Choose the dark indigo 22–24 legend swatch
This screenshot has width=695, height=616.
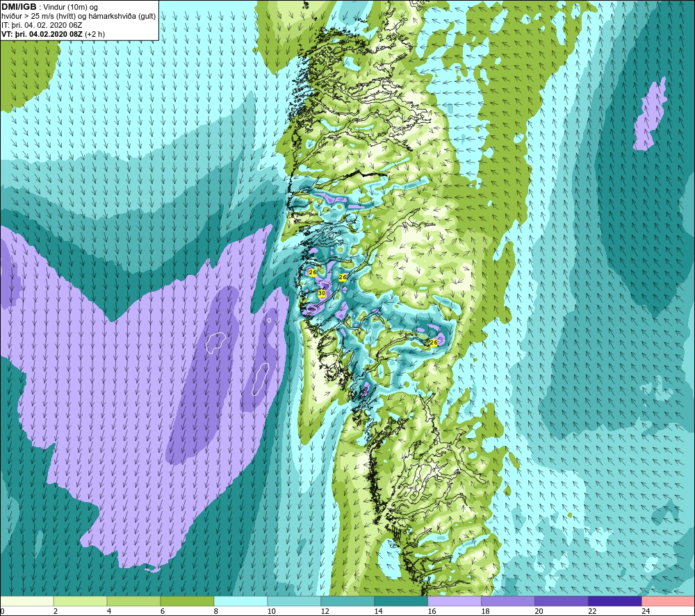coord(615,601)
